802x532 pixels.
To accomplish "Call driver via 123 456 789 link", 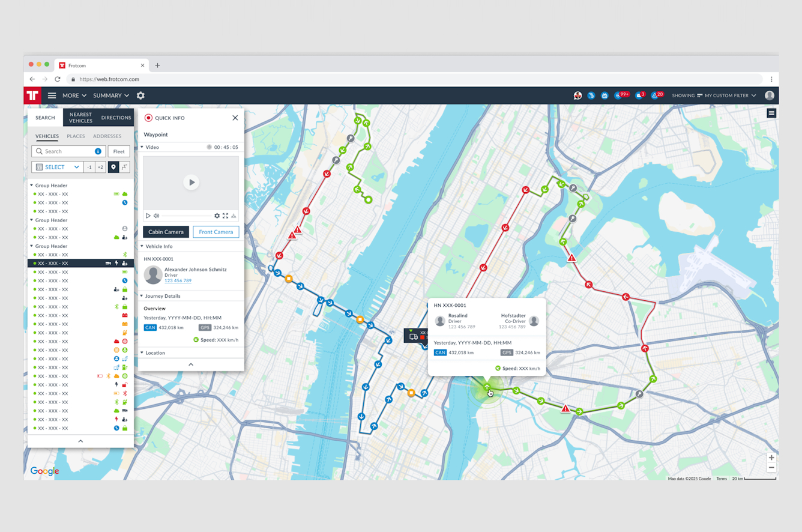I will coord(178,280).
